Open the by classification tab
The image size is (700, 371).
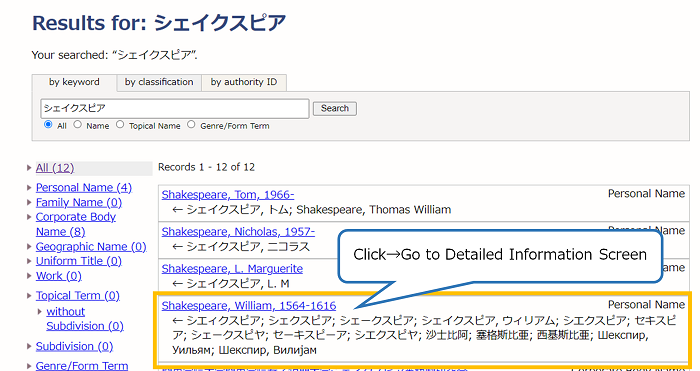(x=159, y=83)
